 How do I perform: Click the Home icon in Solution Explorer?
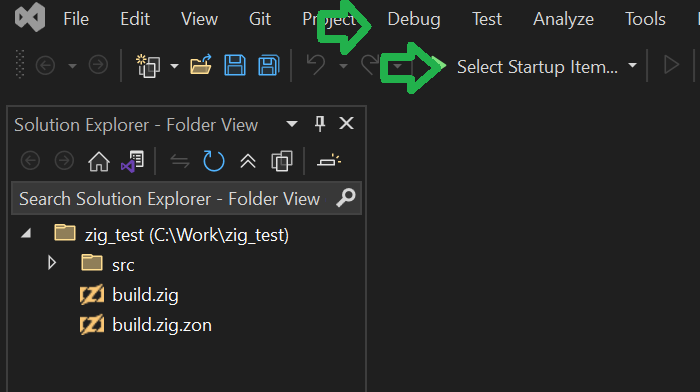click(x=99, y=161)
